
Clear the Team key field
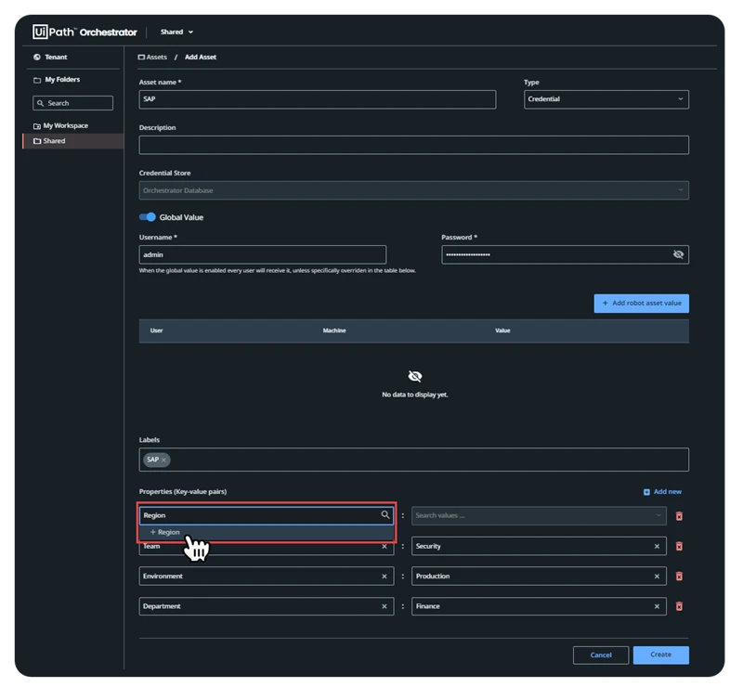tap(385, 547)
